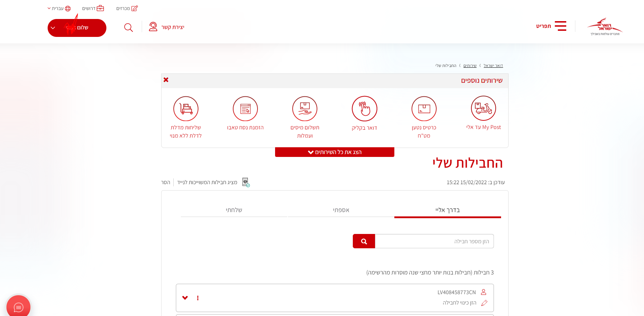Open יצירת קשר contact link
The image size is (644, 316).
173,27
